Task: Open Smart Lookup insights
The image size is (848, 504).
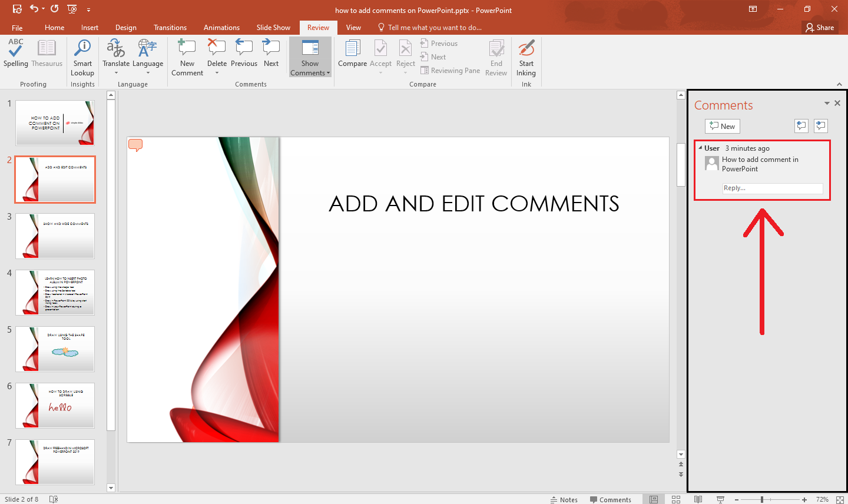Action: 82,58
